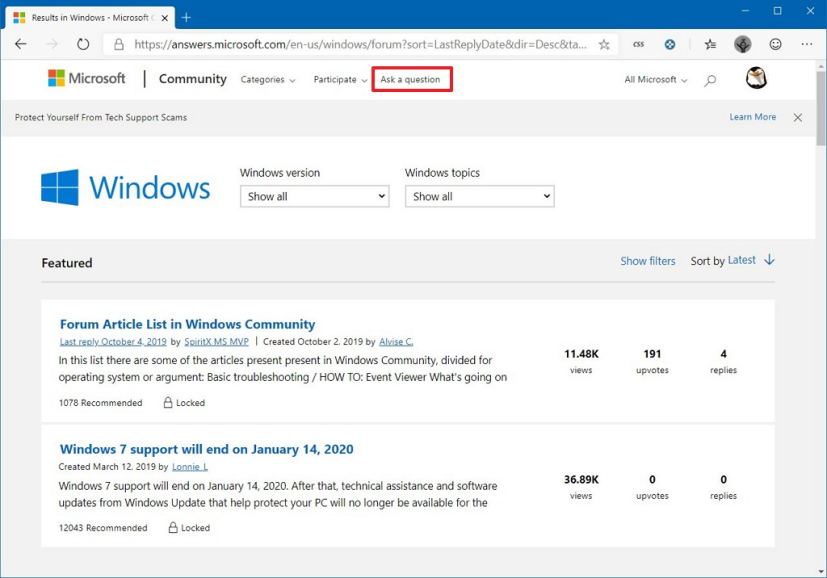This screenshot has width=827, height=578.
Task: Expand the Categories menu
Action: (x=267, y=79)
